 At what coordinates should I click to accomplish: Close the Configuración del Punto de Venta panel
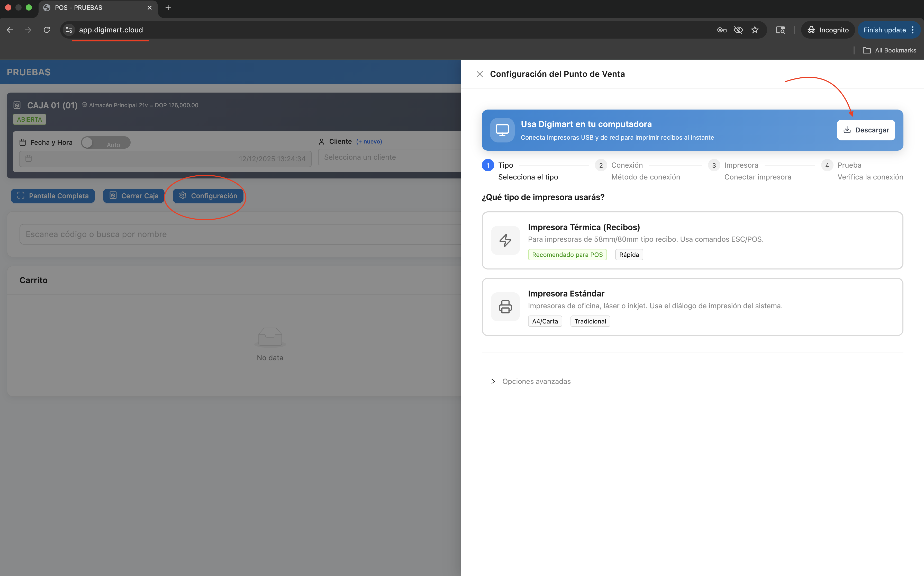click(479, 74)
